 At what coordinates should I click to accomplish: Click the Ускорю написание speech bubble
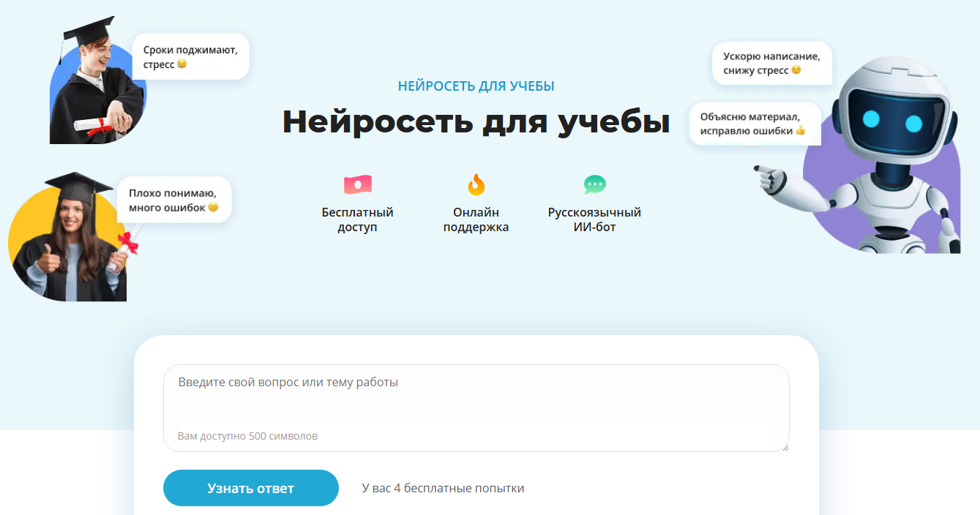(x=771, y=63)
